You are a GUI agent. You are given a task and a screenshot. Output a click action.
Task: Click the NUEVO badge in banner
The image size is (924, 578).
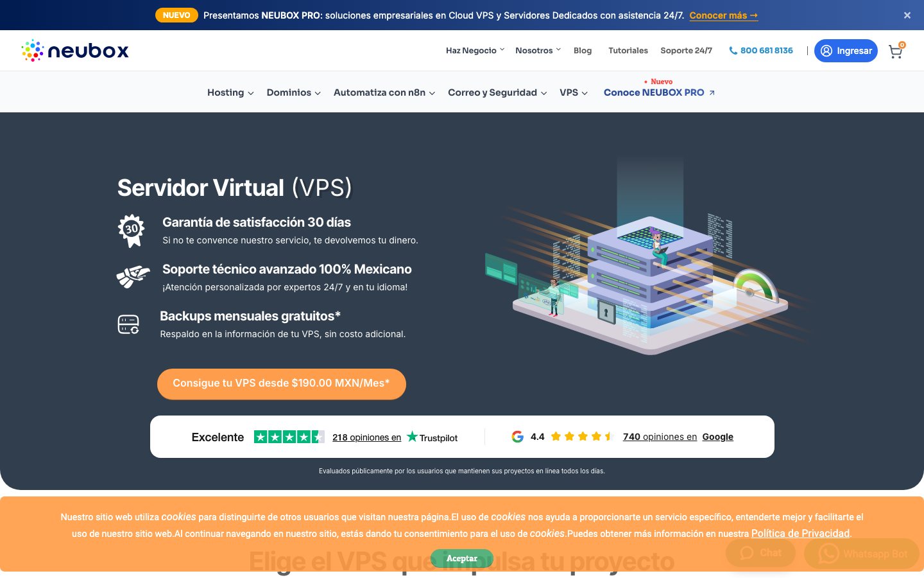pos(176,15)
